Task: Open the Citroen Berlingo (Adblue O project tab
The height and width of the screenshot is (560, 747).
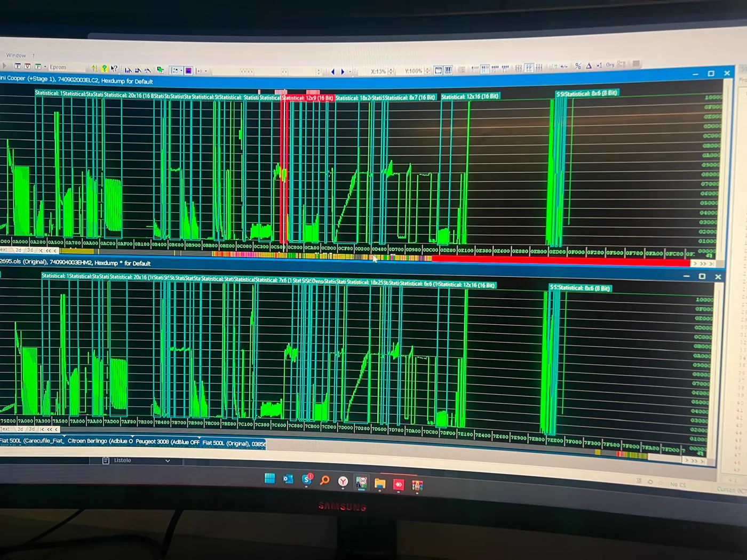Action: click(100, 442)
